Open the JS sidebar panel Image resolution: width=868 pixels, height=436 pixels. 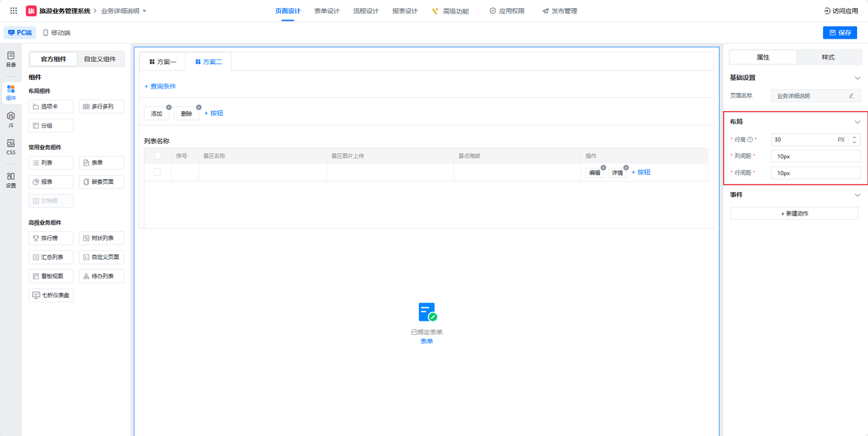pyautogui.click(x=11, y=120)
